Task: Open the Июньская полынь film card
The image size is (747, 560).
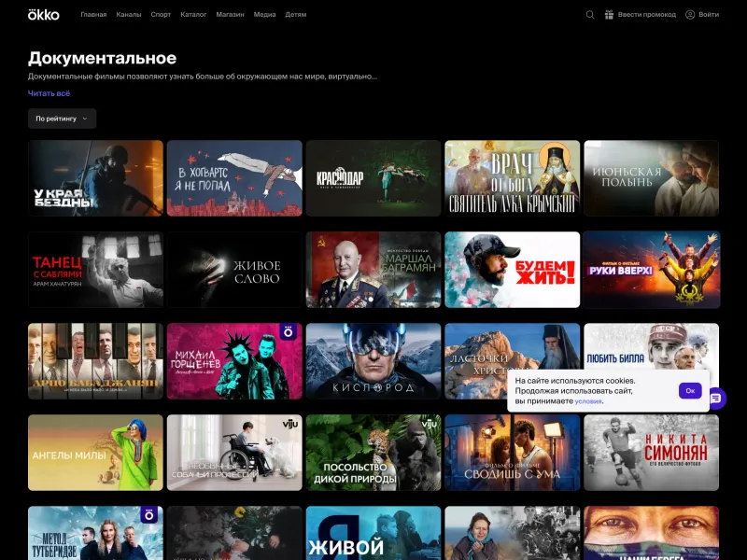Action: 651,178
